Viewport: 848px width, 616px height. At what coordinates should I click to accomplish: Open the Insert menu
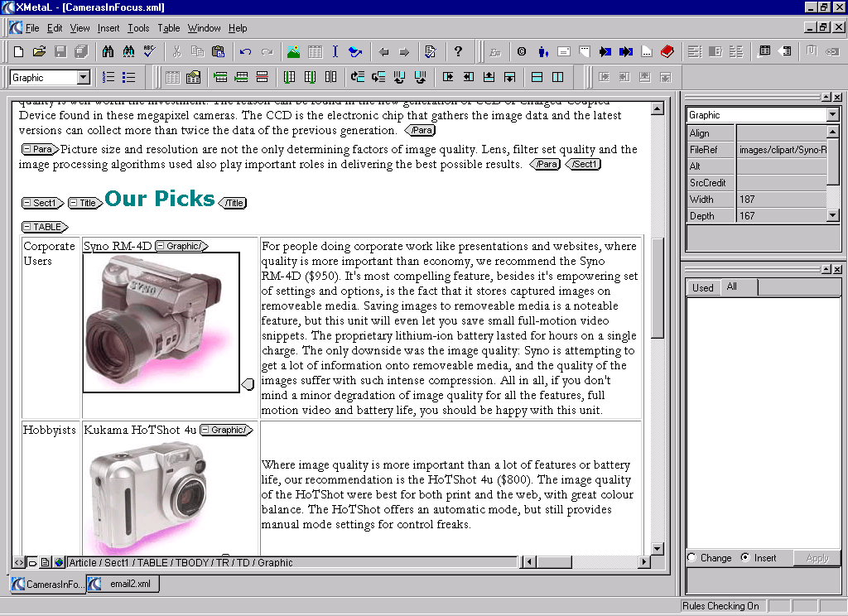(x=108, y=28)
